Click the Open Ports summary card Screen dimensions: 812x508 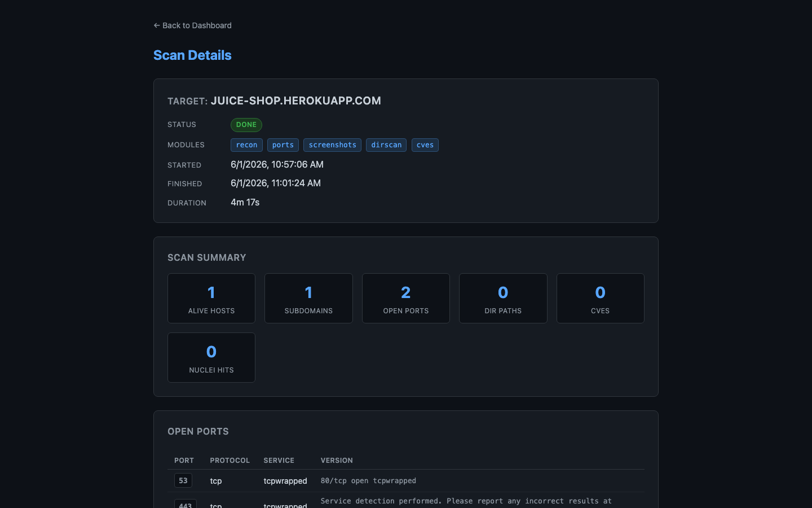tap(406, 299)
